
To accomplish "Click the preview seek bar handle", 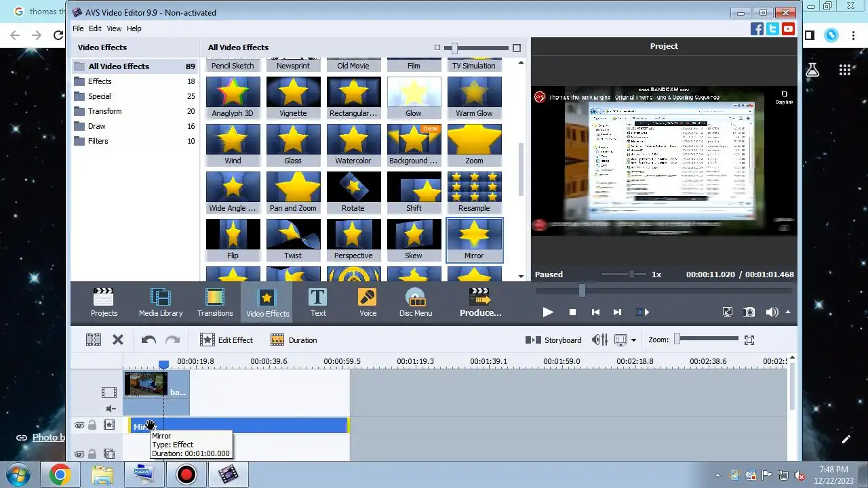I will pyautogui.click(x=582, y=290).
